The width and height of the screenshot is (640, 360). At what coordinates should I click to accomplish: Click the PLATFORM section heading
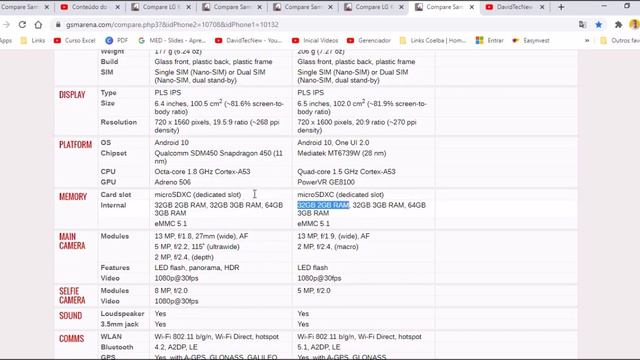click(76, 144)
